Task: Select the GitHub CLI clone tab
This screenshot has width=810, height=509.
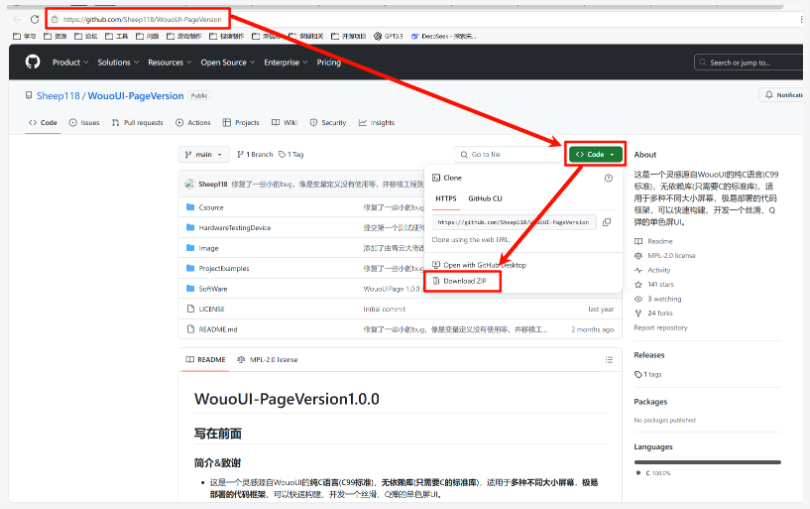Action: point(485,198)
